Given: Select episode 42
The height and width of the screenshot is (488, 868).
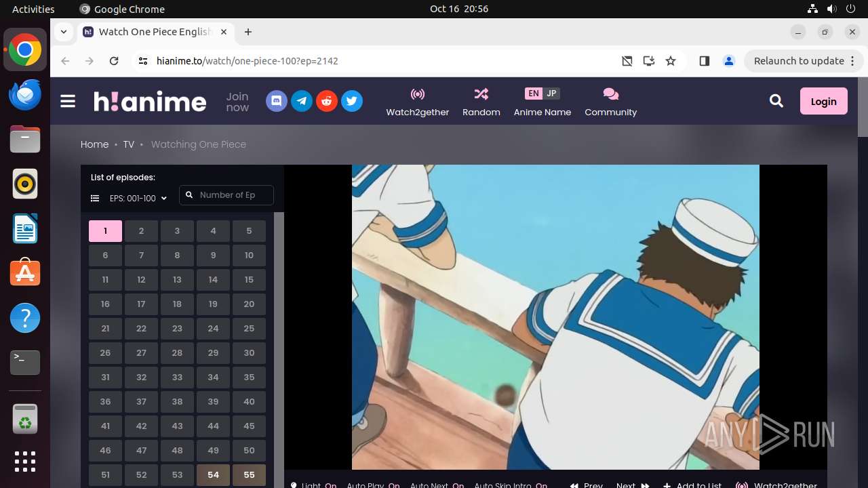Looking at the screenshot, I should pyautogui.click(x=141, y=426).
